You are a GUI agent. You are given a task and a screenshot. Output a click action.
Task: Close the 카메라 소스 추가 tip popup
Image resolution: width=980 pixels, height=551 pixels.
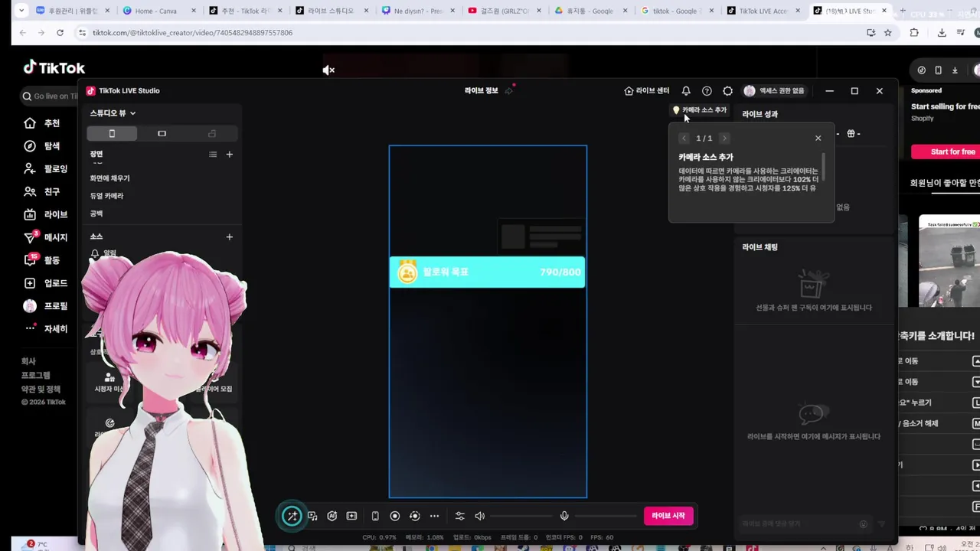818,138
